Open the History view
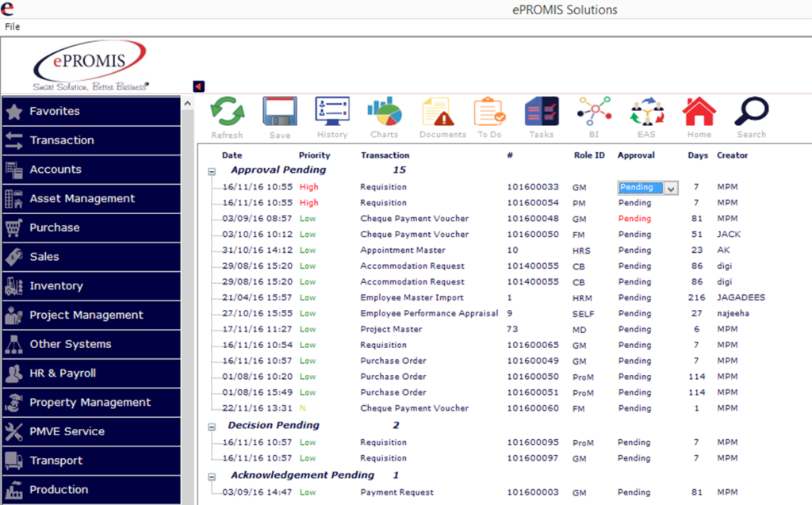 (x=332, y=113)
